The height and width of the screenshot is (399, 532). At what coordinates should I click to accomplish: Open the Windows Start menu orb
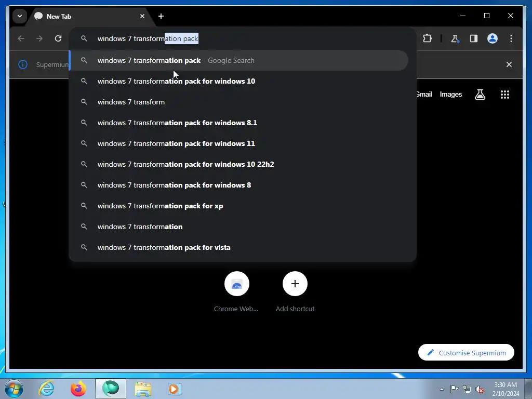pos(14,389)
